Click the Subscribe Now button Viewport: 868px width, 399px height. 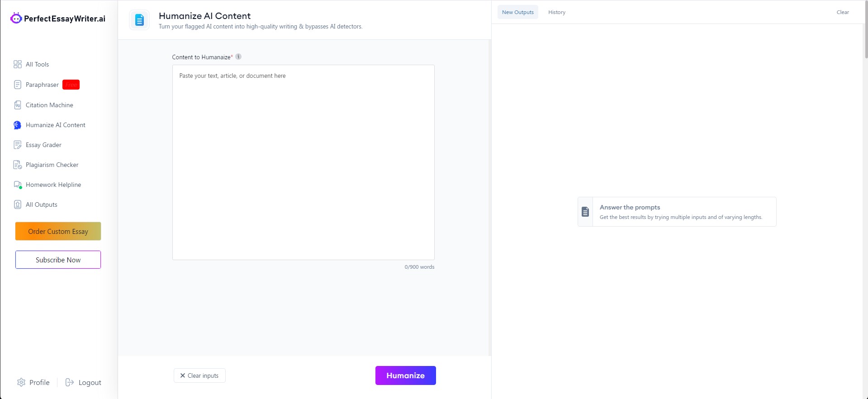[58, 260]
